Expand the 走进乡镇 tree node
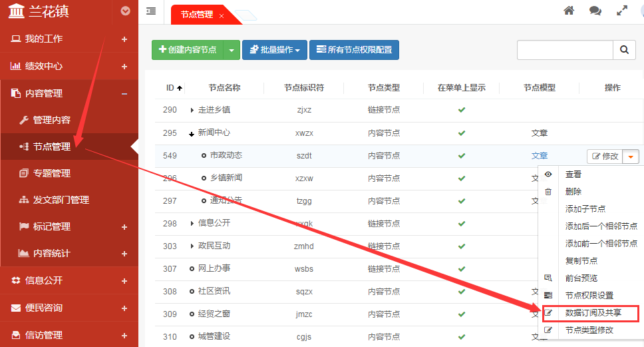 [x=192, y=110]
